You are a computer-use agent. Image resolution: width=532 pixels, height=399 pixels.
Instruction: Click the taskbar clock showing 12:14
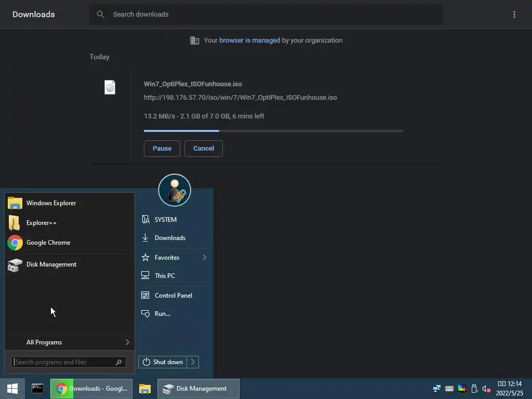click(x=510, y=389)
